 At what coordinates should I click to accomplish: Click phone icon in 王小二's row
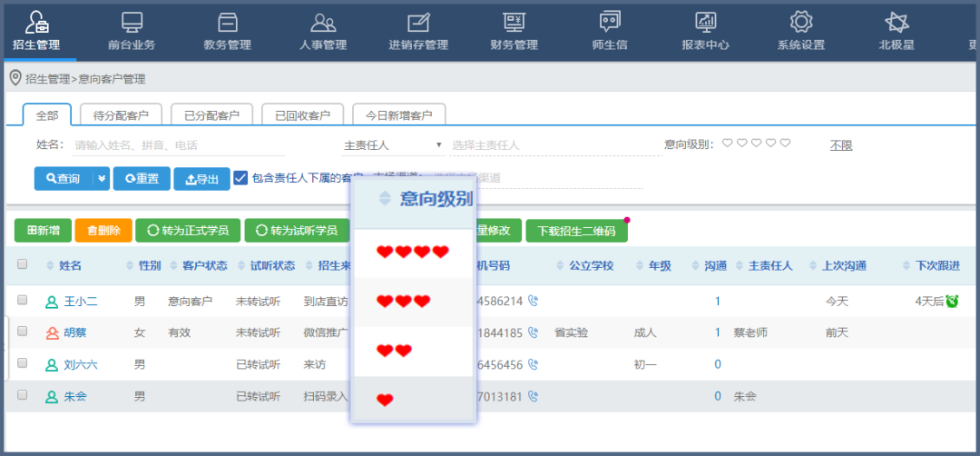[533, 301]
